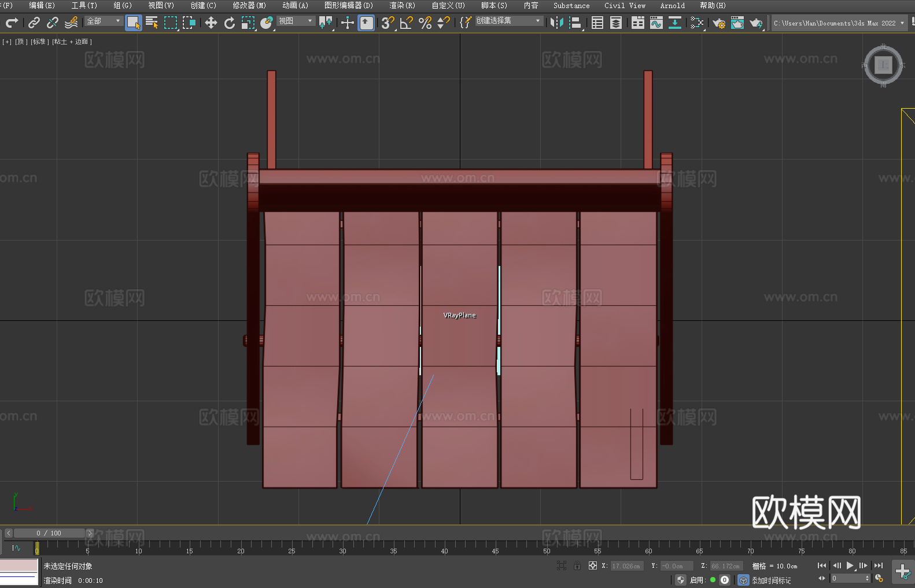This screenshot has height=588, width=915.
Task: Open the 创建选择集 named selection dropdown
Action: [x=509, y=21]
